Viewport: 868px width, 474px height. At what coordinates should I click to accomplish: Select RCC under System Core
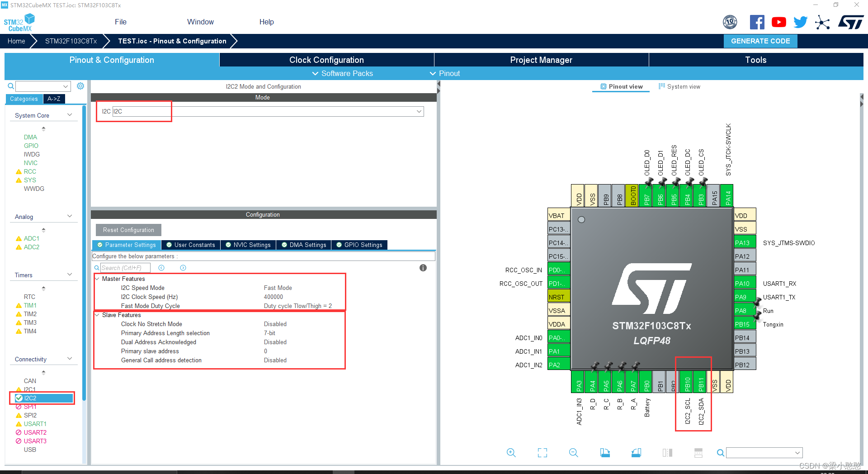(30, 171)
